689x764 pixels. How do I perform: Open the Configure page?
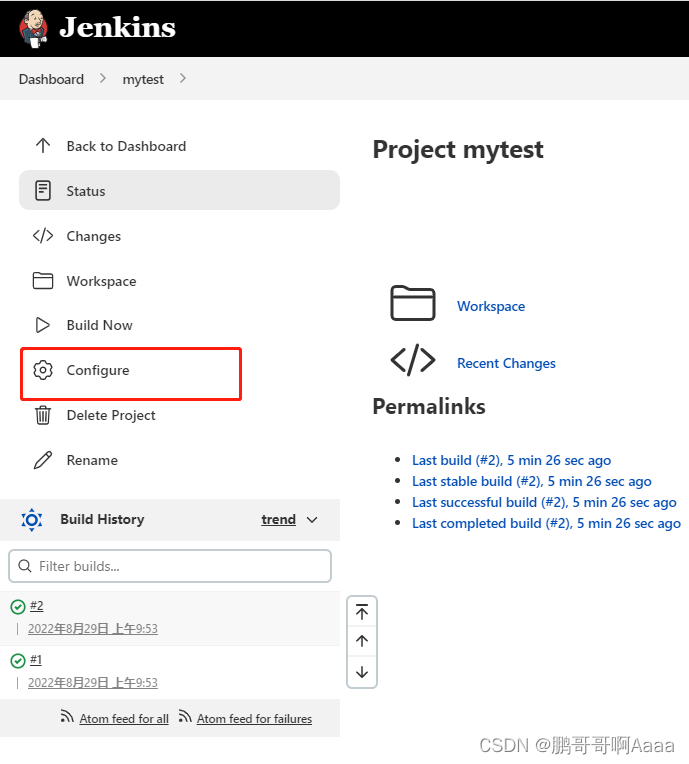click(x=98, y=370)
